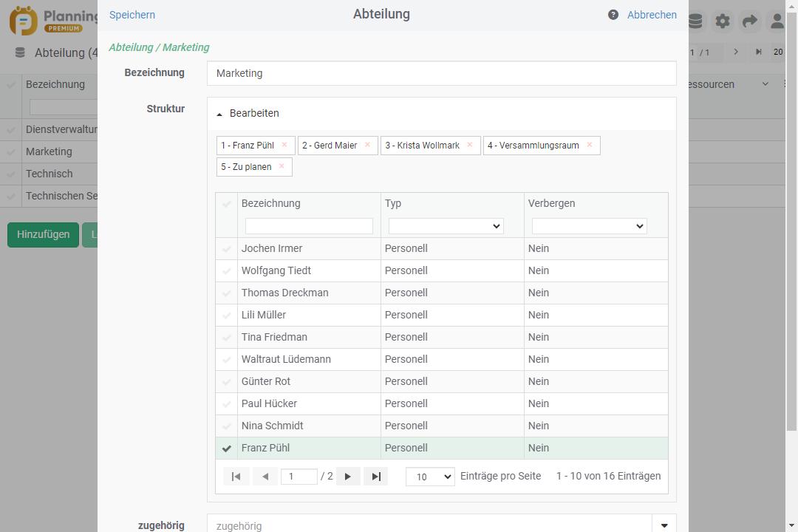Click the Bezeichnung text field containing Marketing

pyautogui.click(x=441, y=73)
